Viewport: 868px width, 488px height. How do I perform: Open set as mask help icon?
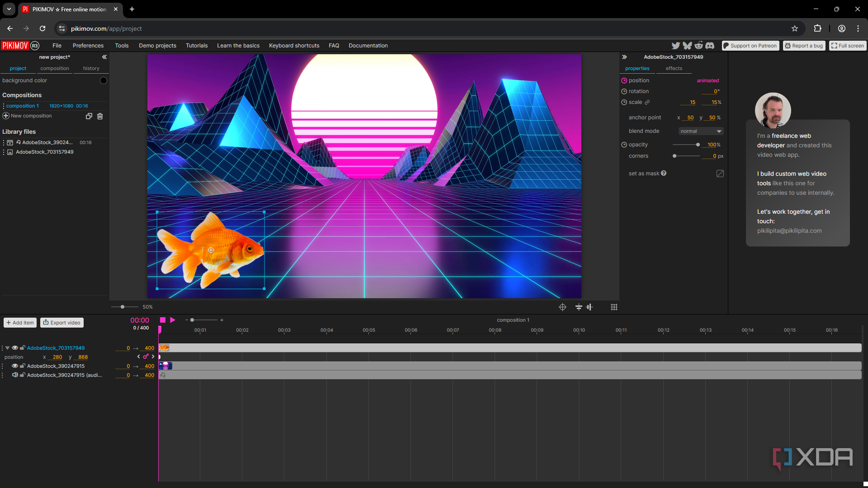coord(664,173)
